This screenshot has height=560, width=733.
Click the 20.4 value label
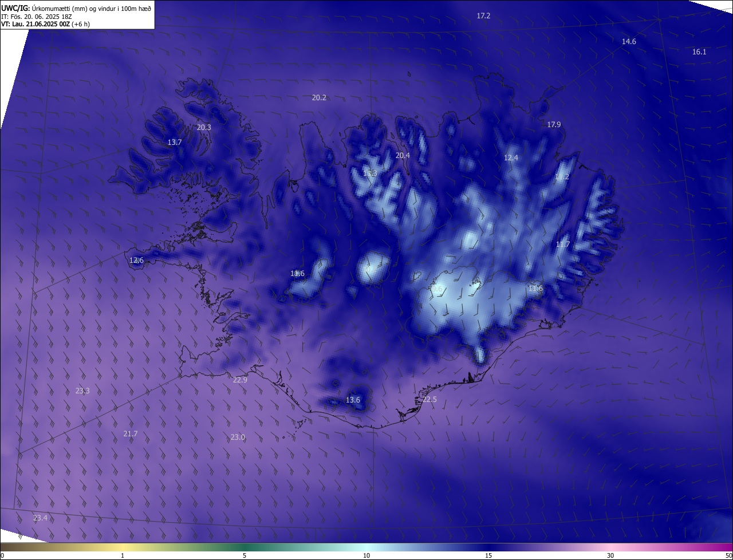pyautogui.click(x=403, y=155)
